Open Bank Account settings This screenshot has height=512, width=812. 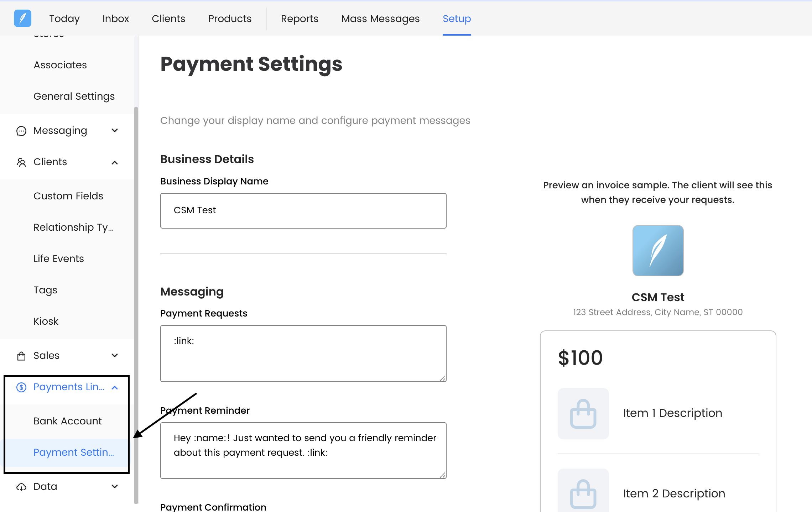[68, 421]
